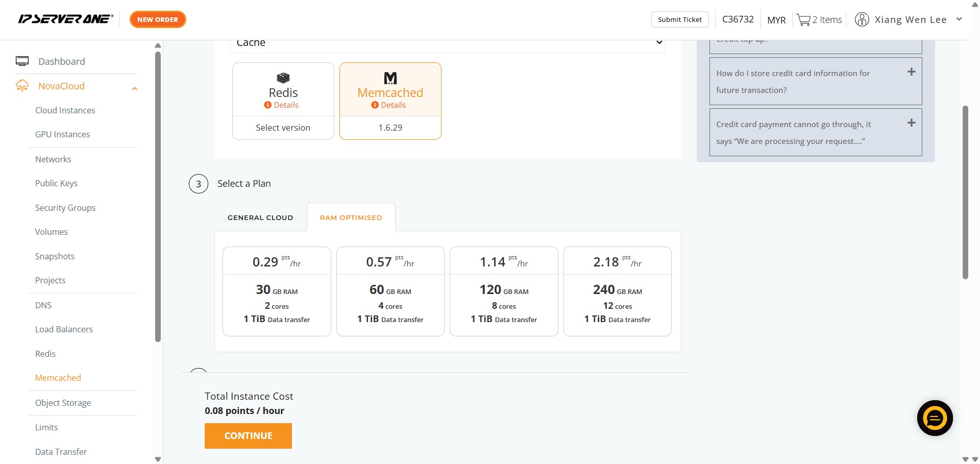The width and height of the screenshot is (980, 464).
Task: Open Load Balancers in the sidebar
Action: [64, 329]
